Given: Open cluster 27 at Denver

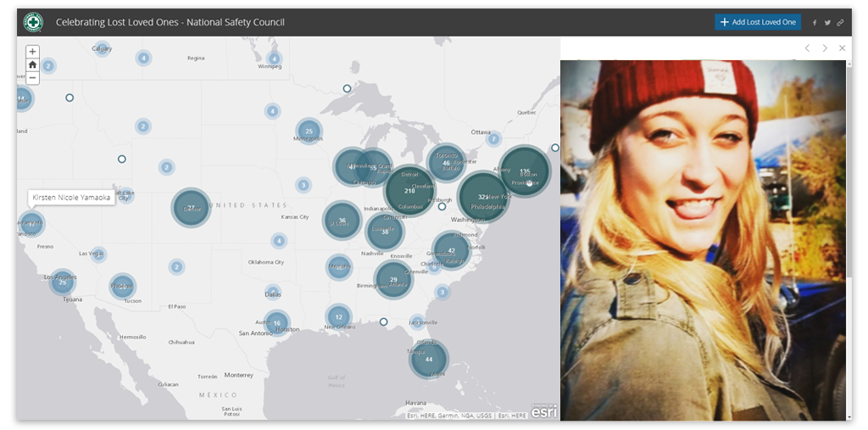Looking at the screenshot, I should coord(191,208).
